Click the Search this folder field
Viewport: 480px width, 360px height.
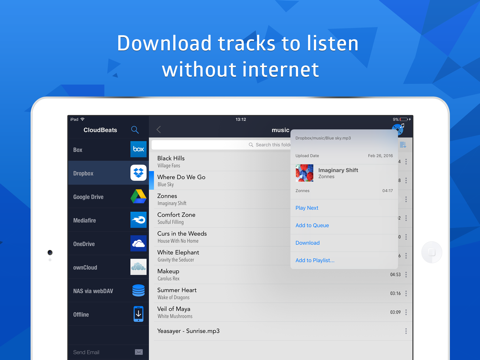coord(221,145)
